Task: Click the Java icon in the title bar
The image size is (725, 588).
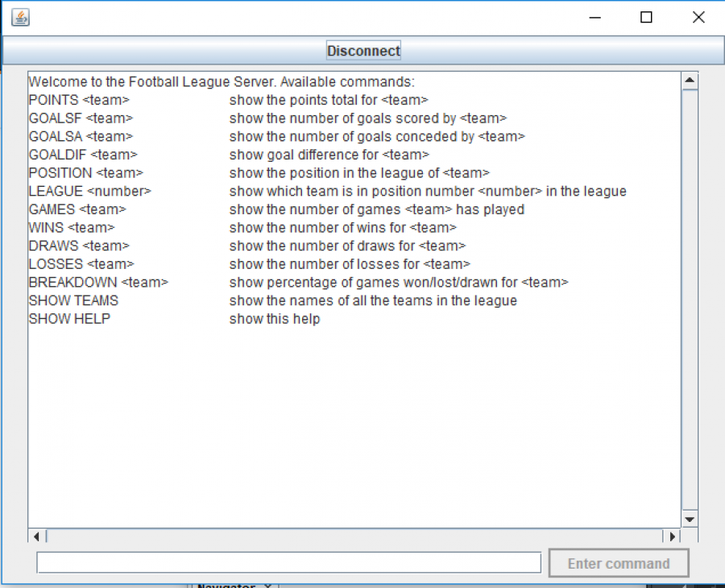Action: (21, 17)
